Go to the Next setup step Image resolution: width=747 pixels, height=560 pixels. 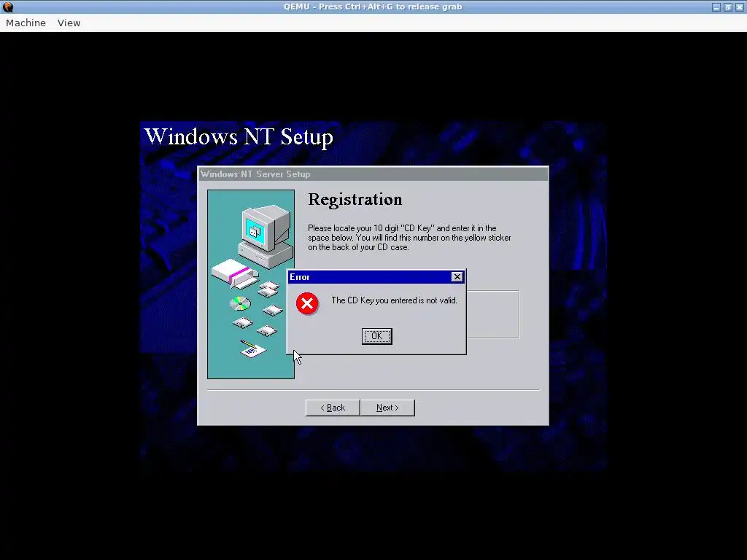(x=387, y=408)
